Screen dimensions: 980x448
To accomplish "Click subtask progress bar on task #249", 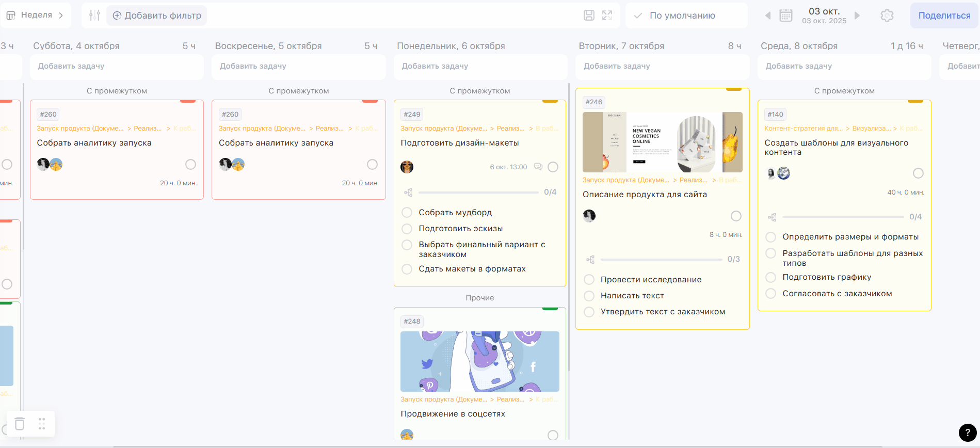I will pyautogui.click(x=478, y=193).
